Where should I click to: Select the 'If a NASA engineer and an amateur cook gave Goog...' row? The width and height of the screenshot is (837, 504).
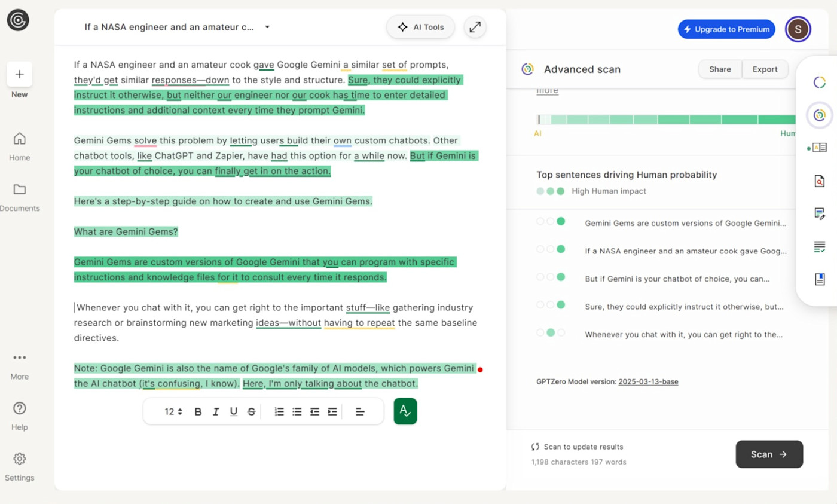click(x=662, y=251)
